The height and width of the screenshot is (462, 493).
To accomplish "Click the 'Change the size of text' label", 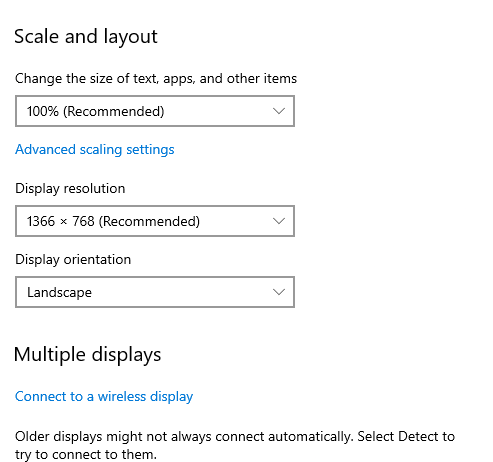I will click(156, 79).
